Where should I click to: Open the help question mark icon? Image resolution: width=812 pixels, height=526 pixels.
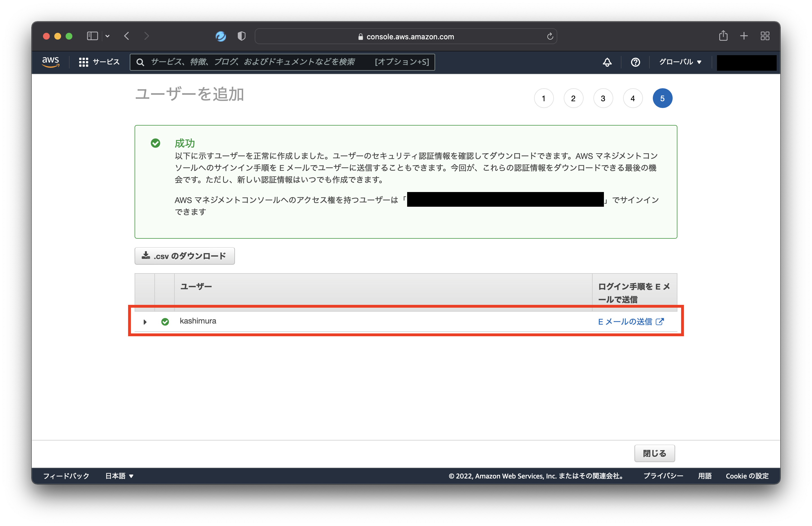click(635, 62)
